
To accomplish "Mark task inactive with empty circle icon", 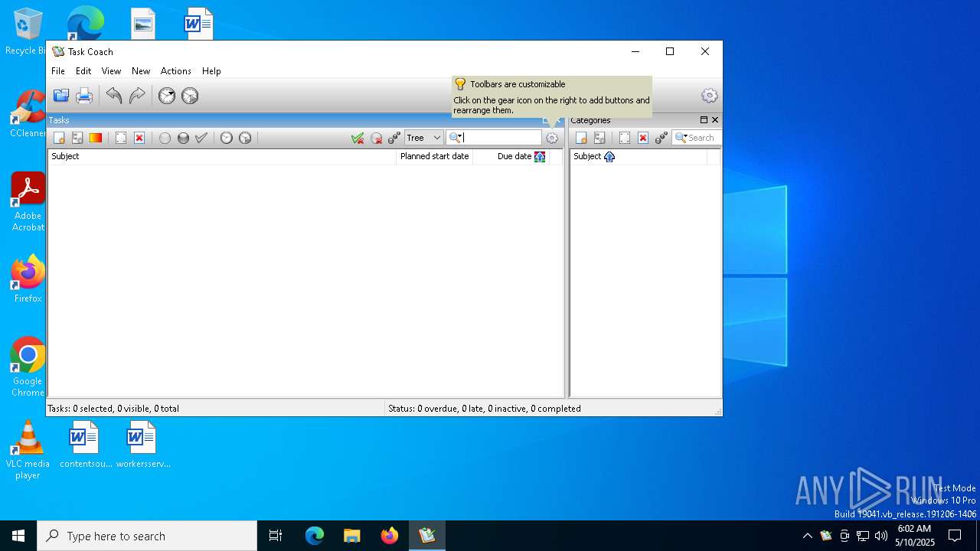I will (x=165, y=138).
